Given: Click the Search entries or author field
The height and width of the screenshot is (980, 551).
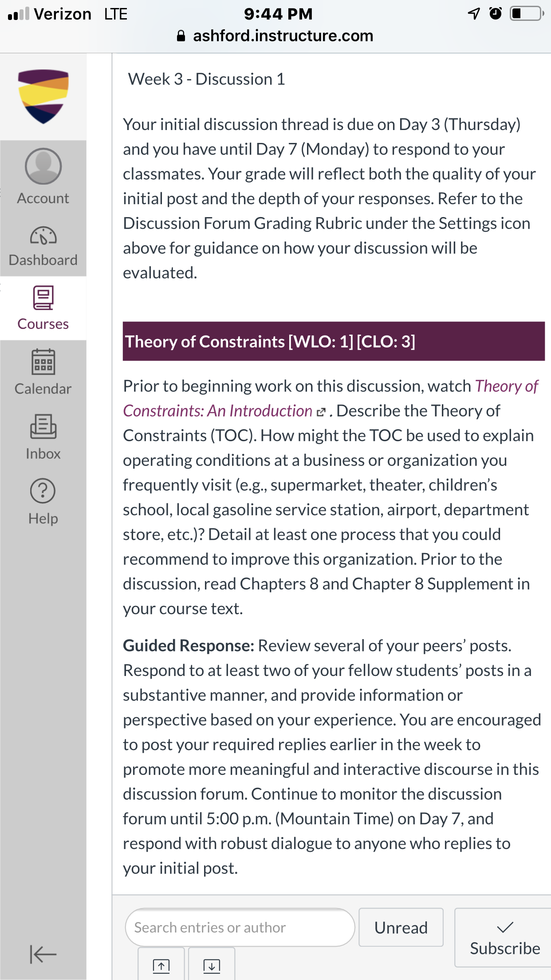Looking at the screenshot, I should pyautogui.click(x=240, y=927).
